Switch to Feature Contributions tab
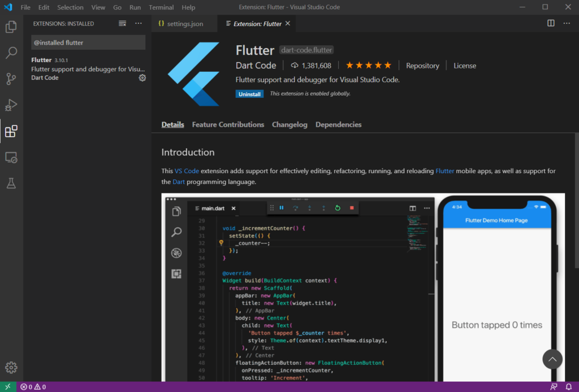The image size is (579, 392). 228,124
